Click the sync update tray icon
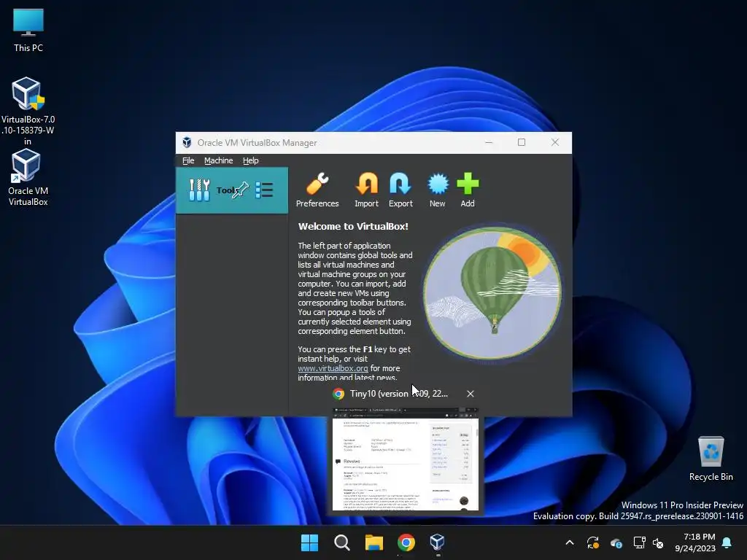 point(593,542)
